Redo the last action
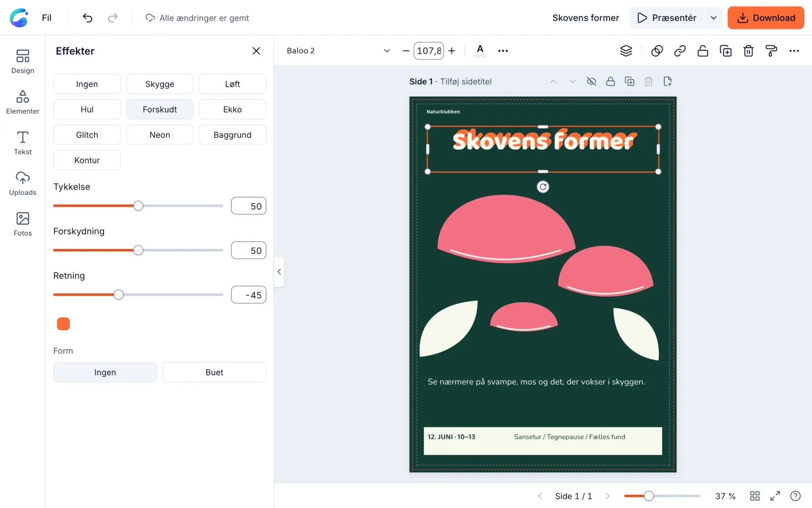The width and height of the screenshot is (812, 508). pyautogui.click(x=113, y=18)
